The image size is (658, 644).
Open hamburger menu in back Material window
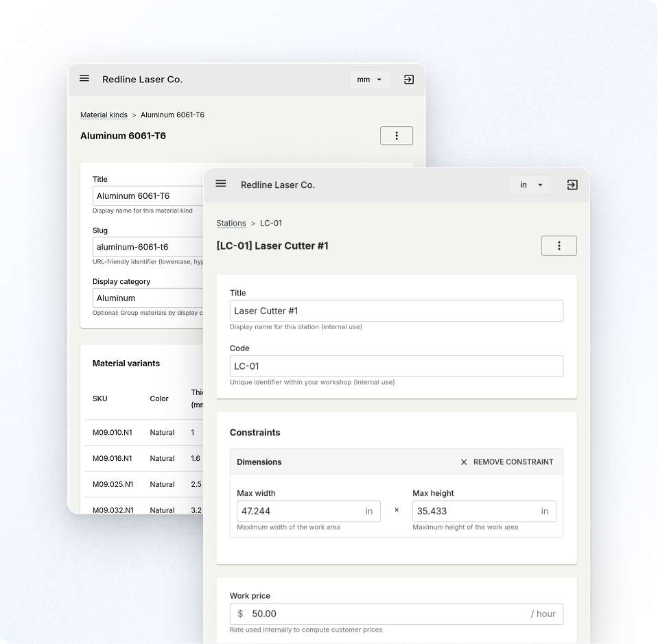(x=84, y=79)
